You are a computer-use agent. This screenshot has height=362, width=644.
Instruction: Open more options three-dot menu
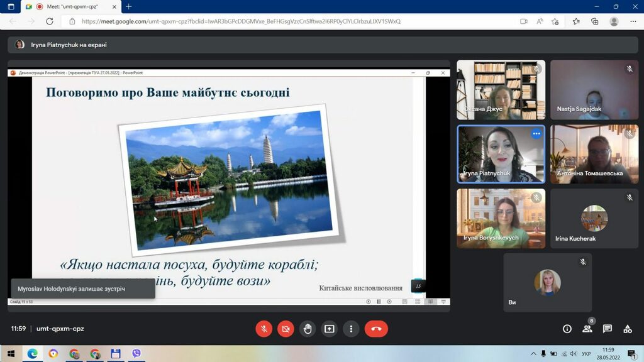pos(351,329)
